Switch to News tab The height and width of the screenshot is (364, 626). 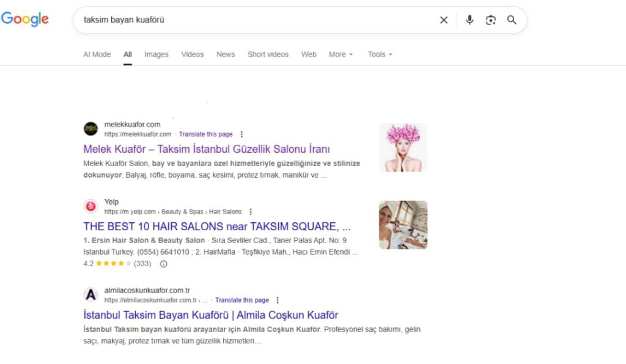click(x=226, y=54)
